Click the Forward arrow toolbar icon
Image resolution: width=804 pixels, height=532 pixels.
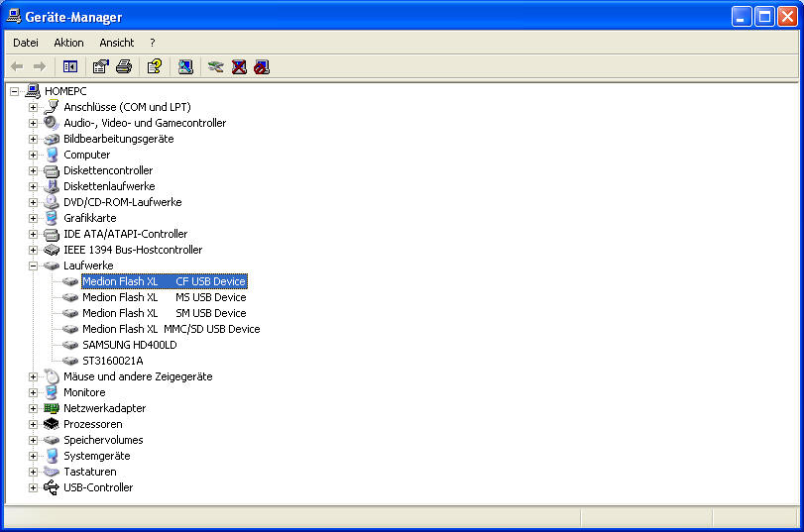click(x=40, y=66)
